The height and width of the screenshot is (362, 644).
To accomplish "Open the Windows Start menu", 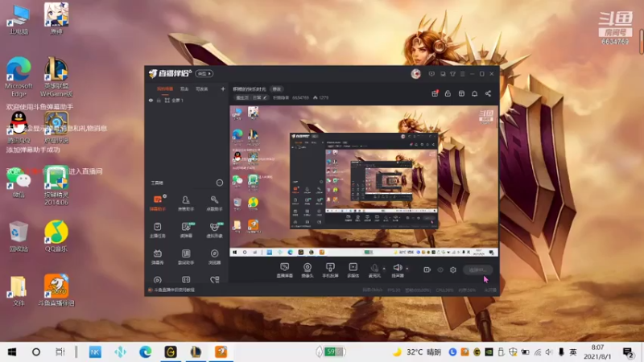I will point(12,352).
